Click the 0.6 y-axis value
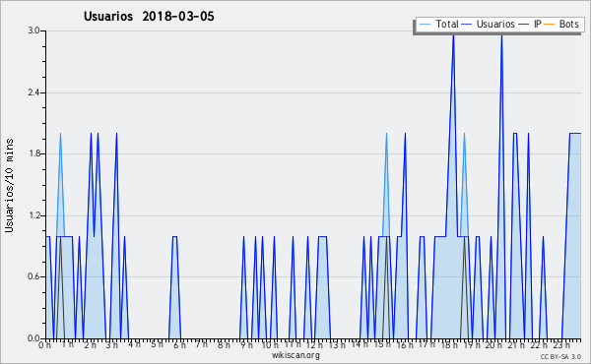Image resolution: width=591 pixels, height=364 pixels. click(x=34, y=276)
